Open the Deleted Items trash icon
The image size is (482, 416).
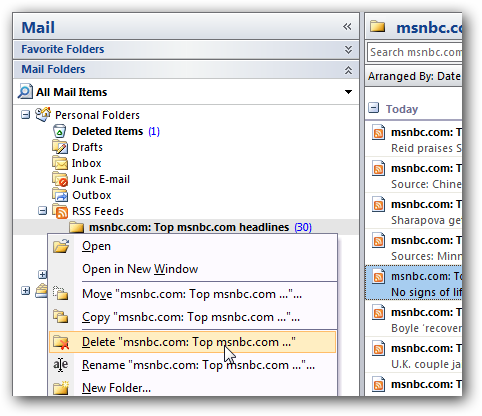coord(59,131)
